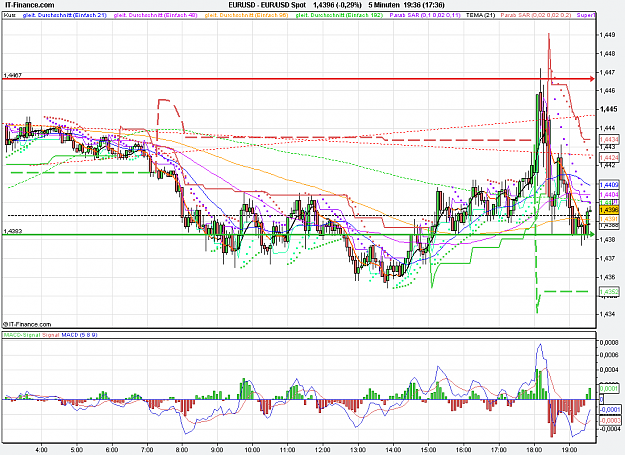The width and height of the screenshot is (625, 455).
Task: Click the 4:00 label on the time axis
Action: pyautogui.click(x=41, y=450)
